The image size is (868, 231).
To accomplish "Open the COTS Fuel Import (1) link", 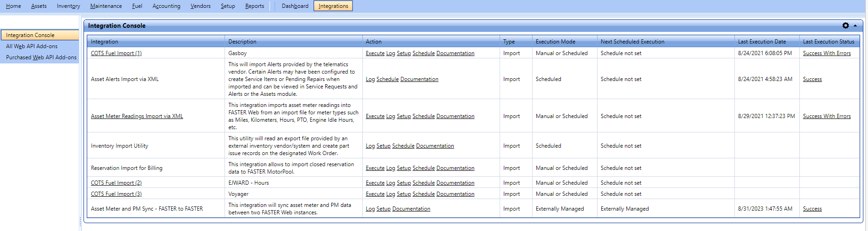I will coord(116,53).
